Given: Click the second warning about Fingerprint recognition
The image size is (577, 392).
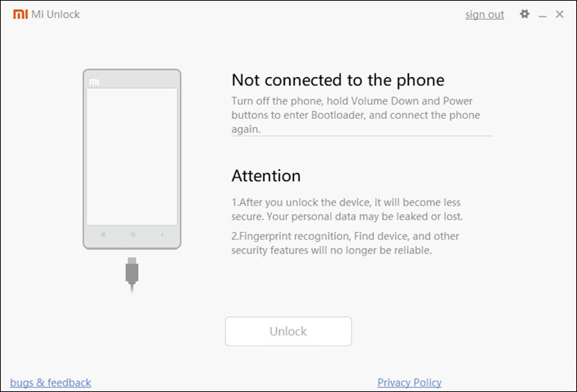Looking at the screenshot, I should click(x=345, y=243).
